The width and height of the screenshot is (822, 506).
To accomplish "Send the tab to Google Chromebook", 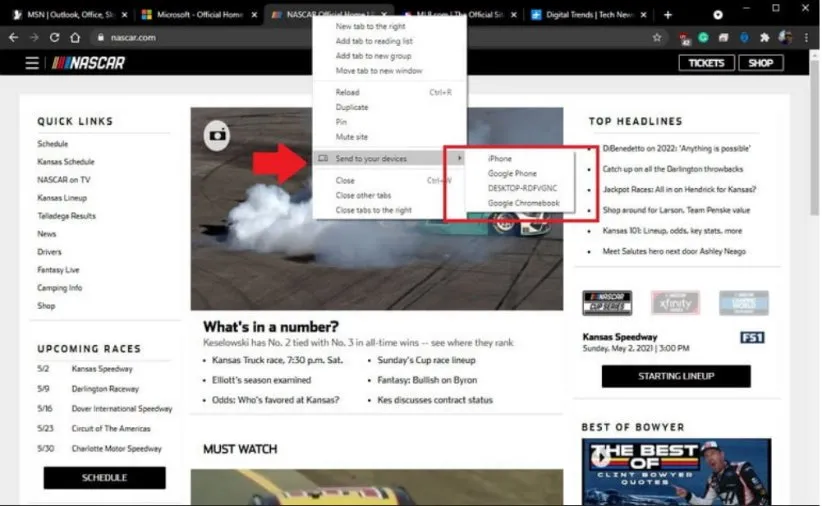I will (x=523, y=203).
